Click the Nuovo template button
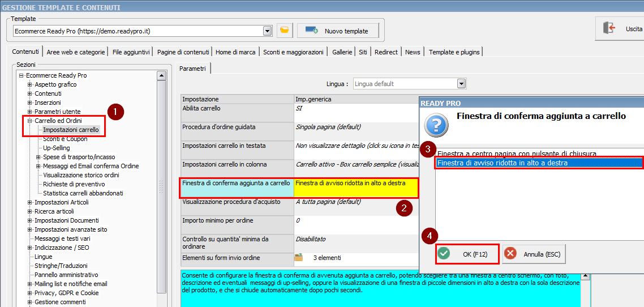This screenshot has width=644, height=307. tap(338, 31)
